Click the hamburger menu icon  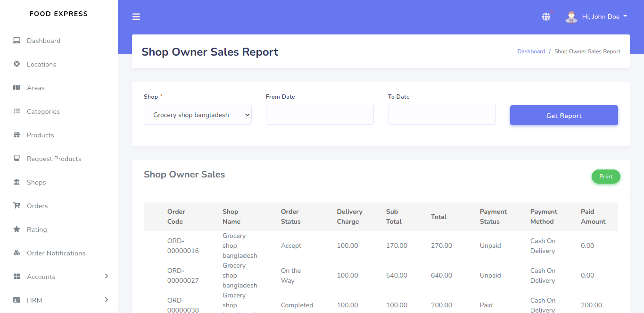(x=136, y=17)
